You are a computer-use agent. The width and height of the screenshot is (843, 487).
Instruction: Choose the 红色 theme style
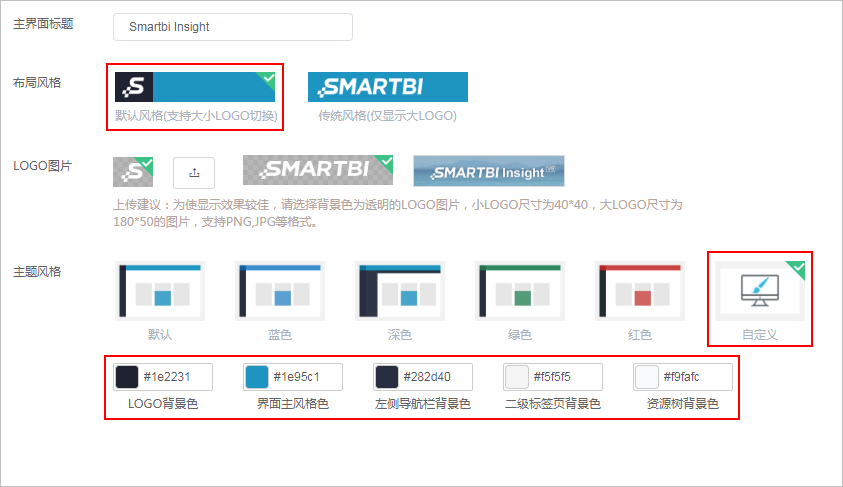point(640,291)
